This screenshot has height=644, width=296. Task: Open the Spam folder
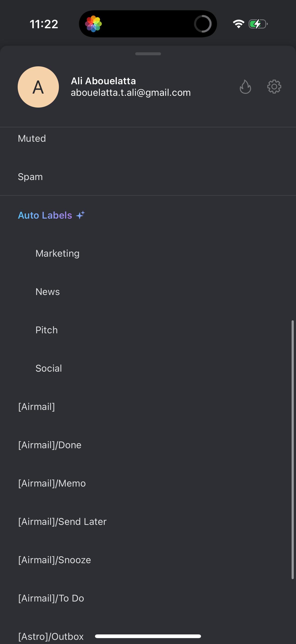pos(30,177)
